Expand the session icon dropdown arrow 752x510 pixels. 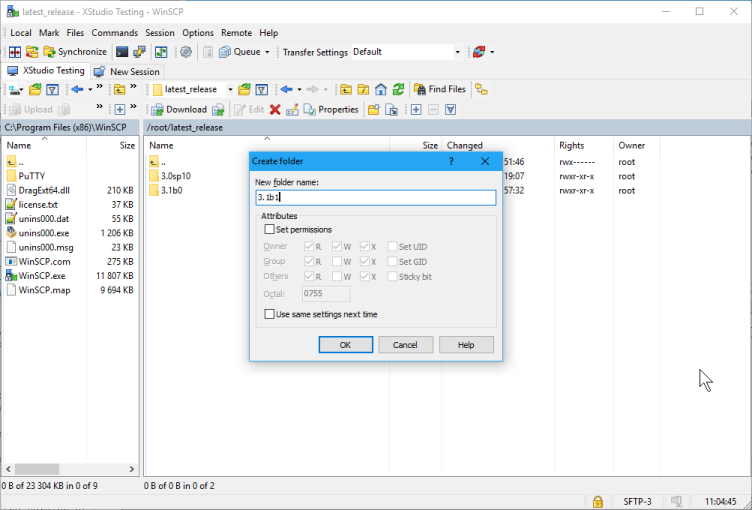click(492, 52)
